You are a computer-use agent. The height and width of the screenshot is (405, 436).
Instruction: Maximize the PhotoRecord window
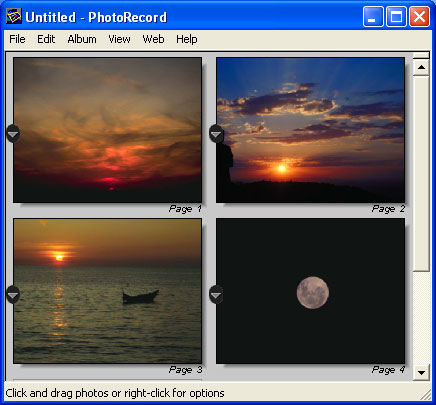396,17
